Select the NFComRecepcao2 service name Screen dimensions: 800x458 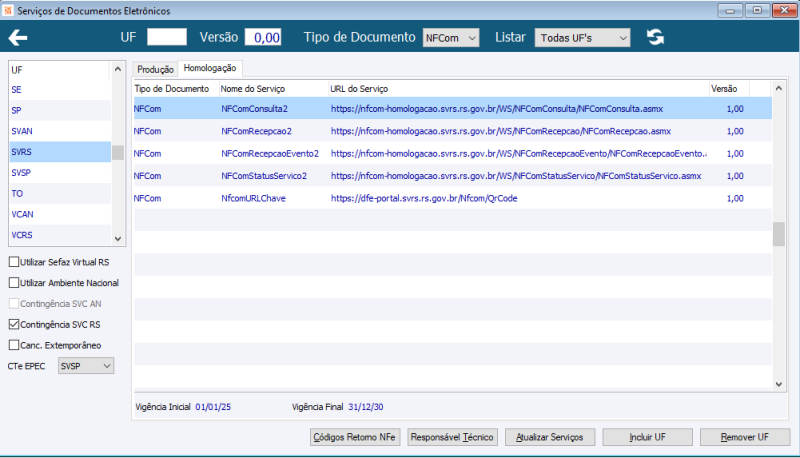(257, 131)
